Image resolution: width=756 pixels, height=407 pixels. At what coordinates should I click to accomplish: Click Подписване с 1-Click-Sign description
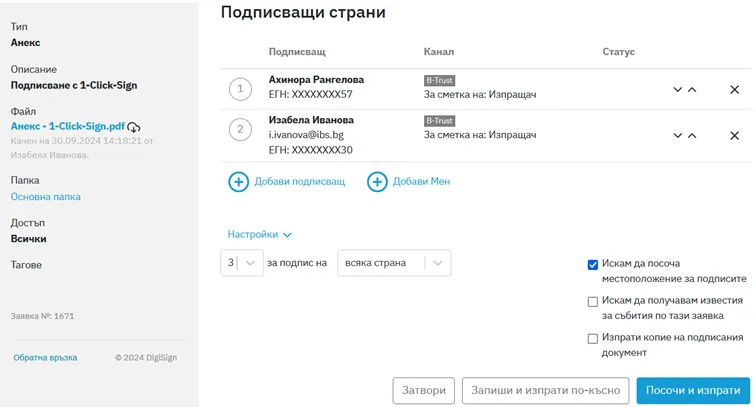(74, 85)
